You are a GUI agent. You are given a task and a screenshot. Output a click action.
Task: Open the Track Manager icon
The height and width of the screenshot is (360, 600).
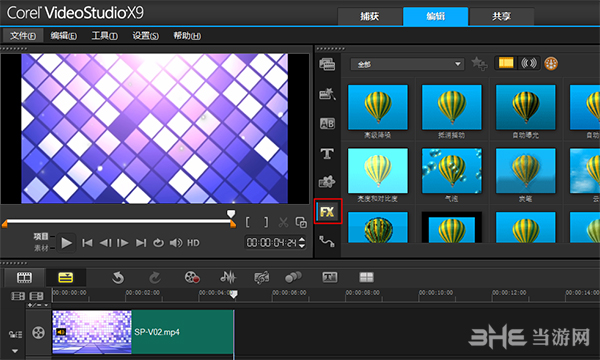coord(36,296)
